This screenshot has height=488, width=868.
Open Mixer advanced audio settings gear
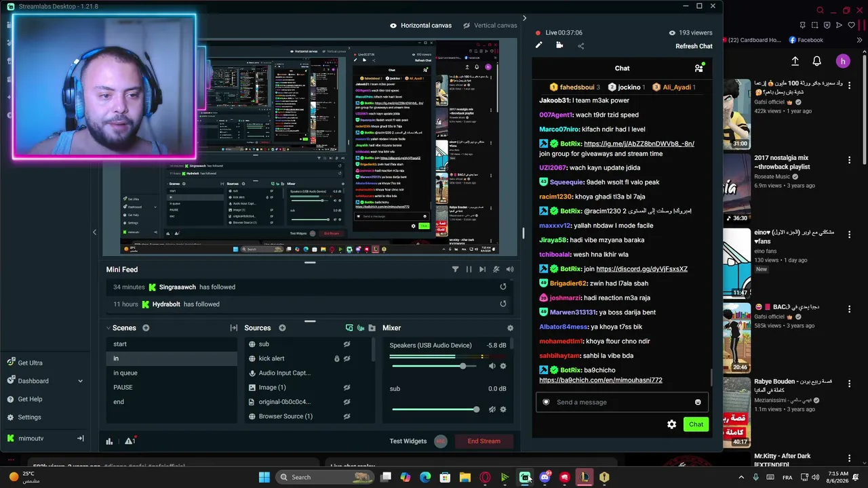click(510, 328)
